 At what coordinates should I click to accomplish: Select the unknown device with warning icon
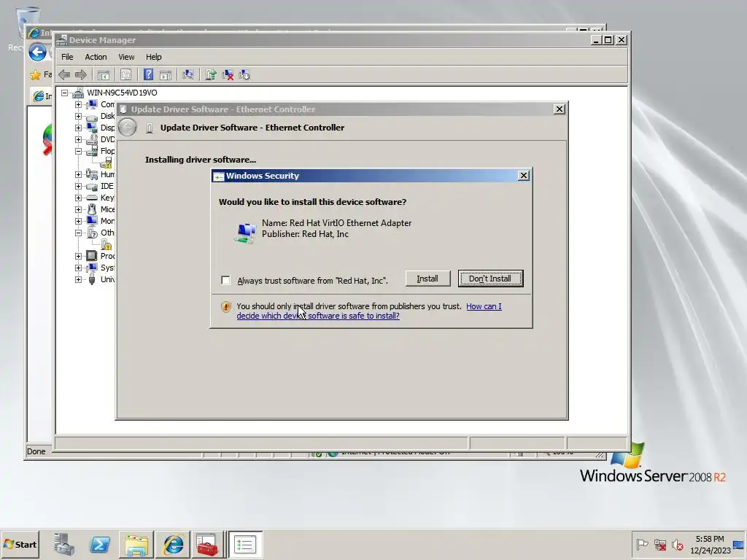tap(107, 245)
